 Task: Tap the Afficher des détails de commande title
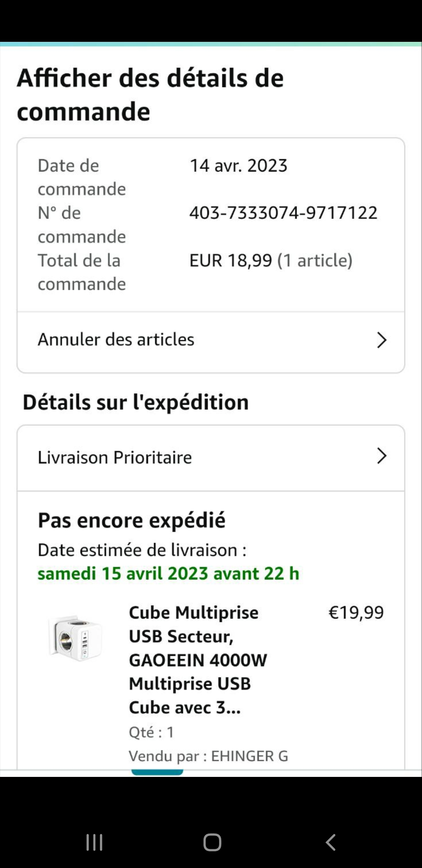click(x=150, y=94)
